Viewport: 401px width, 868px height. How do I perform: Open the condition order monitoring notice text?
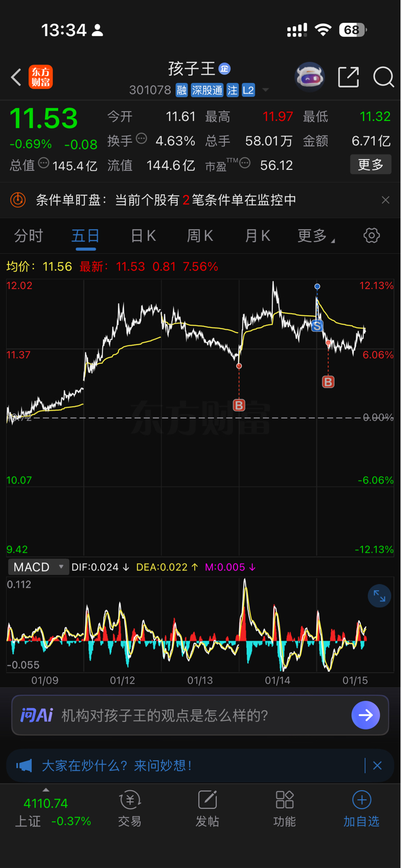point(166,200)
